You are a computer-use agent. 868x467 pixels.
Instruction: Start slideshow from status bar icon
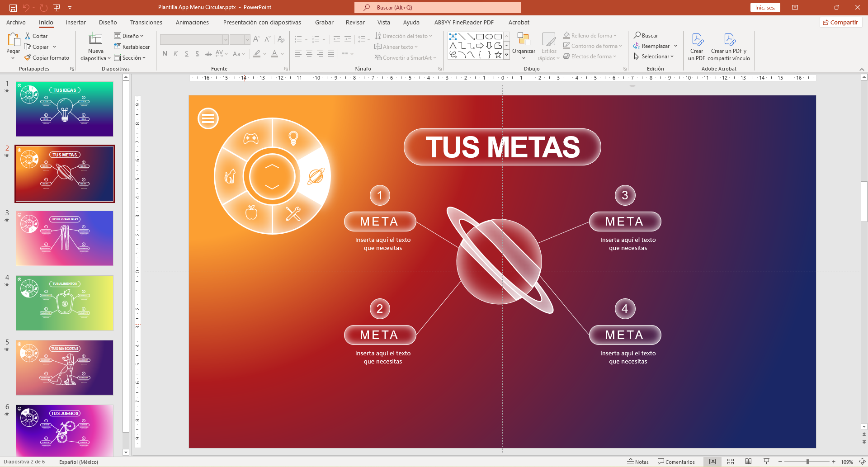(766, 462)
